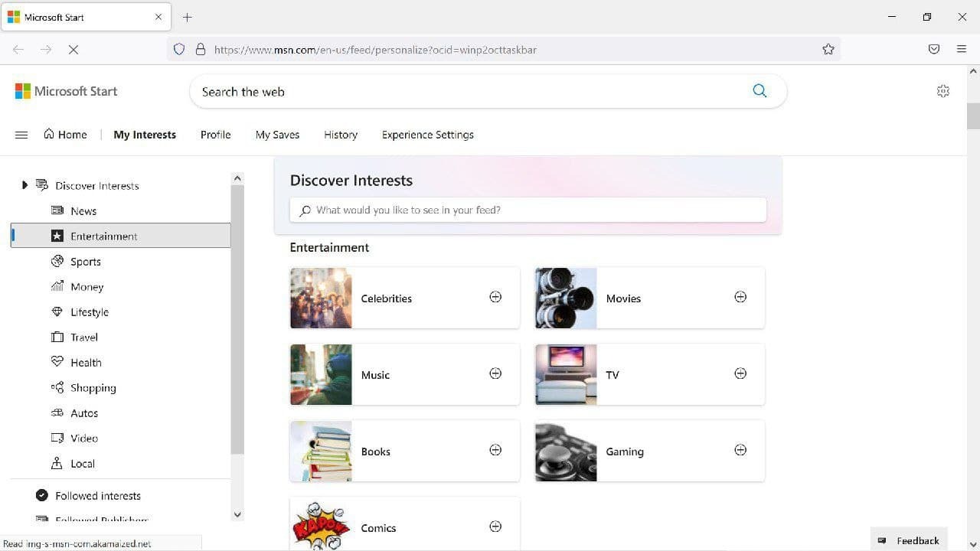Click the Gaming controller thumbnail
This screenshot has width=980, height=551.
tap(566, 451)
